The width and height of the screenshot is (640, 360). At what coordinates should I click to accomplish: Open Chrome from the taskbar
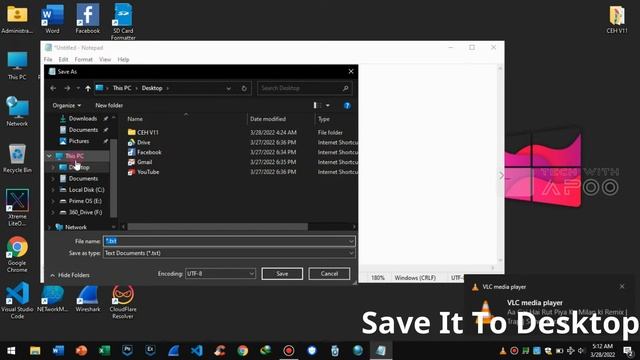(242, 351)
